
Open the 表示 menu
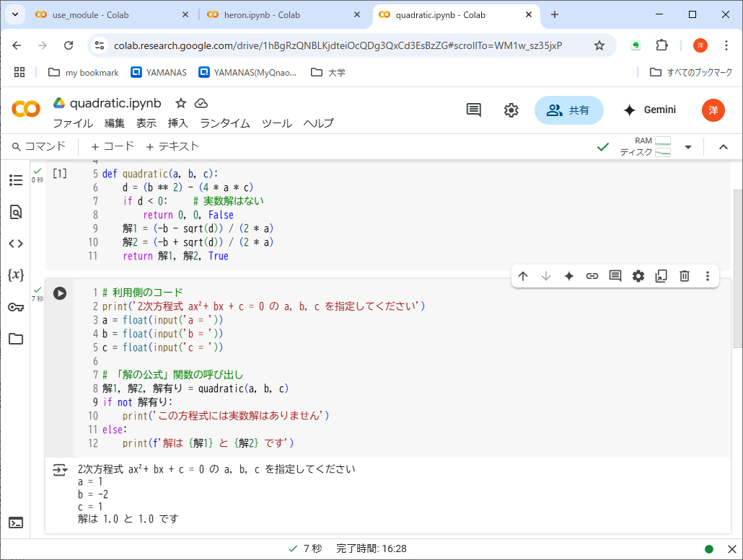pos(146,123)
